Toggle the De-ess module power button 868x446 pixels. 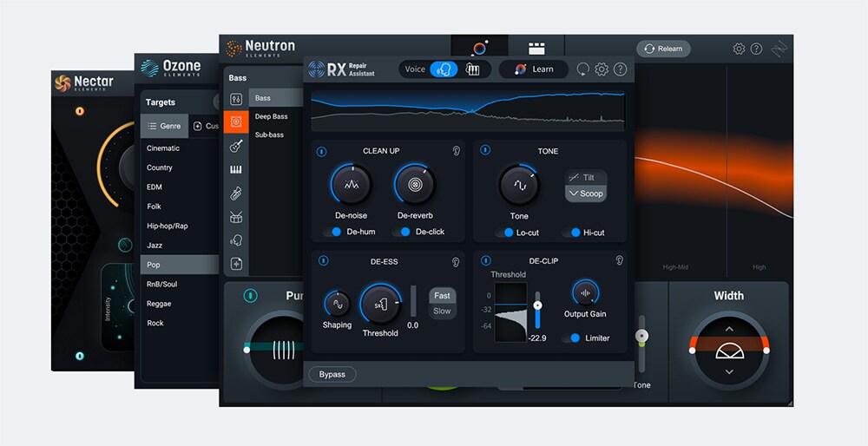[323, 260]
